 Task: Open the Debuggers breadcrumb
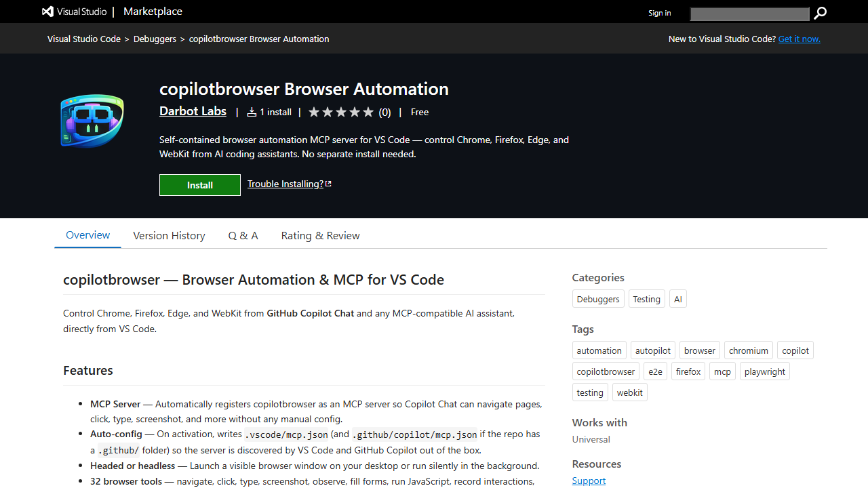coord(155,39)
